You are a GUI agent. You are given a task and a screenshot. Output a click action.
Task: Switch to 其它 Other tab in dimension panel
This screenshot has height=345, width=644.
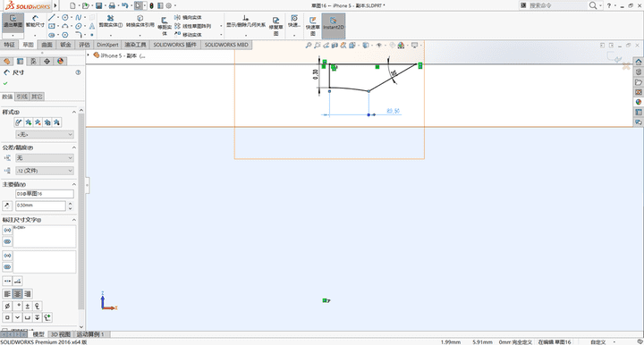click(x=37, y=97)
